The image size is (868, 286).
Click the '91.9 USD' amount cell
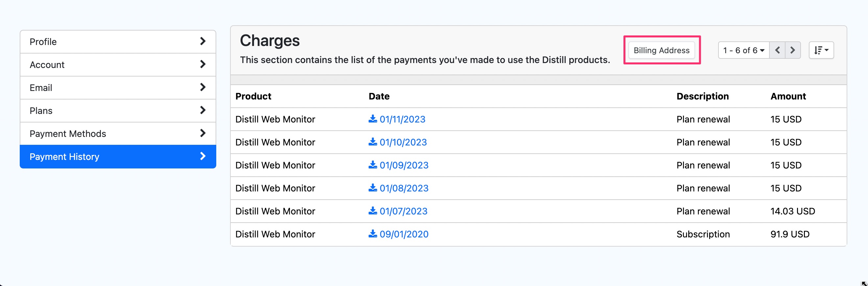(790, 234)
